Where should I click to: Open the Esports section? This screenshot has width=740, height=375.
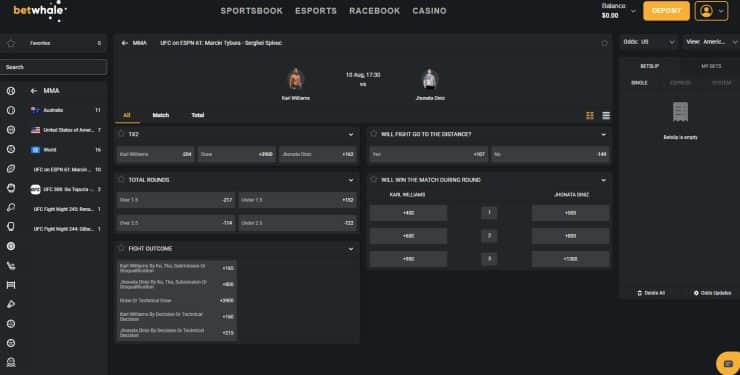click(x=316, y=11)
